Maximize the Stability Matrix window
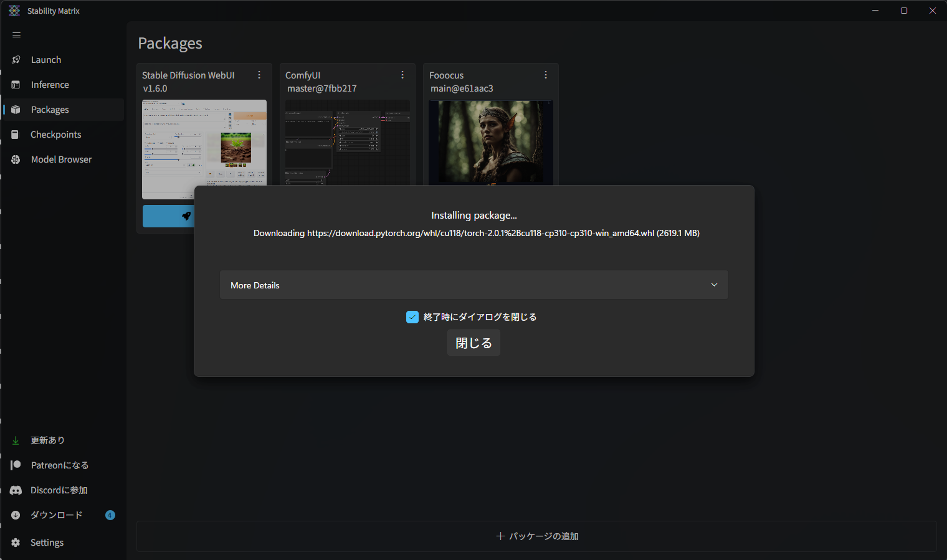This screenshot has width=947, height=560. click(x=904, y=11)
